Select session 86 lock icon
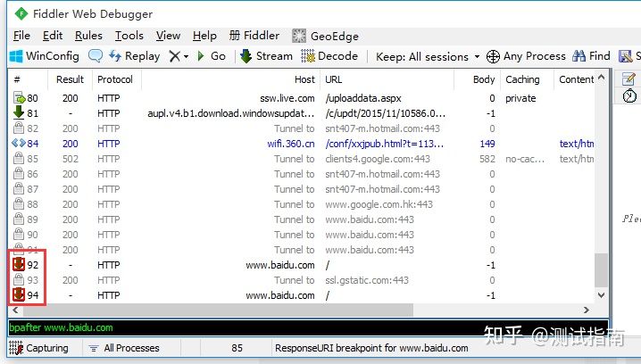This screenshot has width=641, height=364. 19,174
